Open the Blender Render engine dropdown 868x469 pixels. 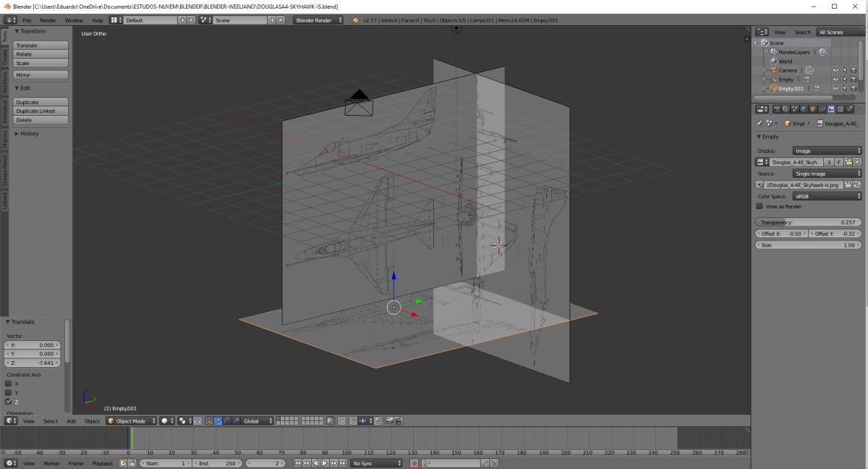point(318,20)
